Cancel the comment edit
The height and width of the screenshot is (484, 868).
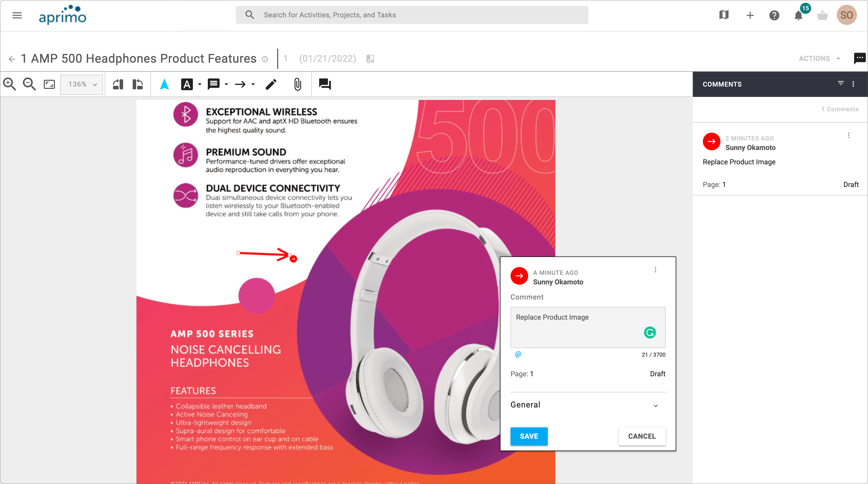point(642,436)
